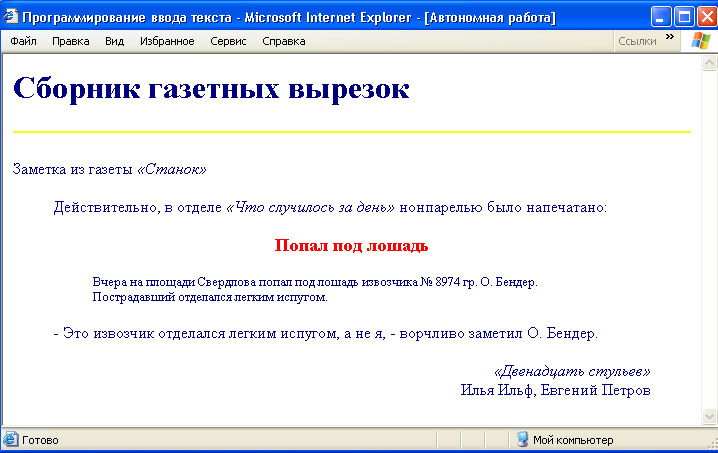Click the Ссылки toolbar label

click(x=637, y=41)
